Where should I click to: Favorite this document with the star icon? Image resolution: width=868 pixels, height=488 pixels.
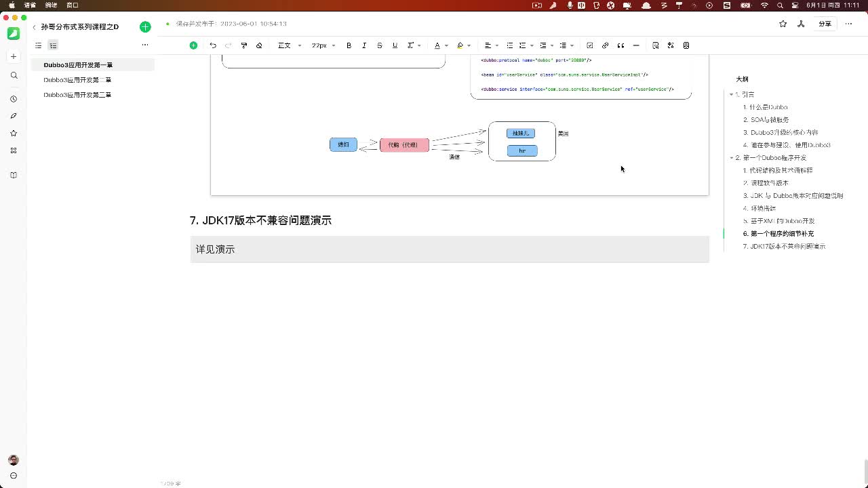pyautogui.click(x=783, y=24)
